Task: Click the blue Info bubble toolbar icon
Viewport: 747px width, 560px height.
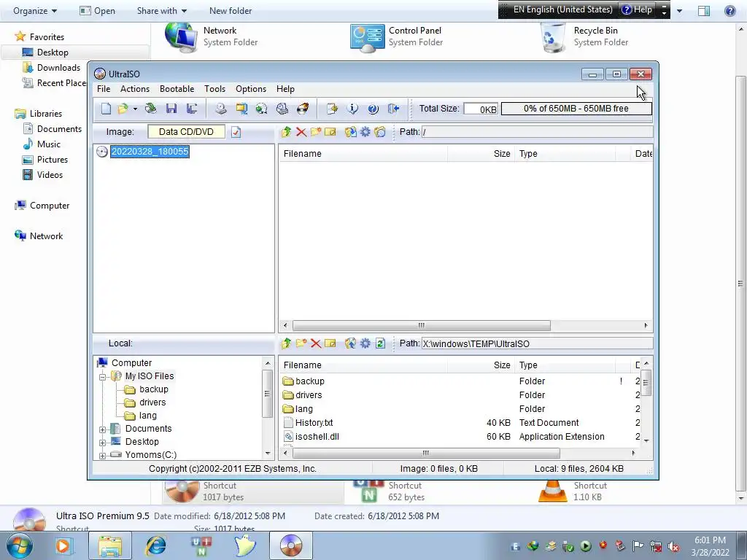Action: pyautogui.click(x=352, y=109)
